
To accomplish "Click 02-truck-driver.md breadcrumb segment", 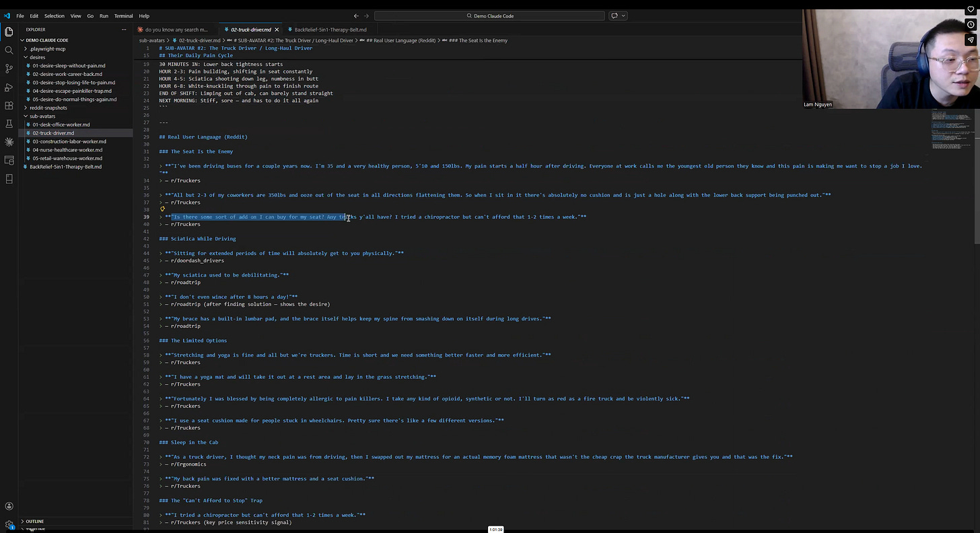I will (x=196, y=40).
